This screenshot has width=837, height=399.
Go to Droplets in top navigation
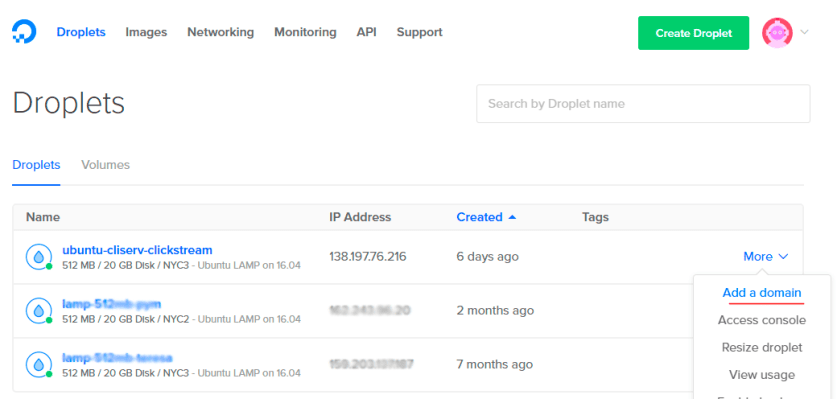(81, 32)
